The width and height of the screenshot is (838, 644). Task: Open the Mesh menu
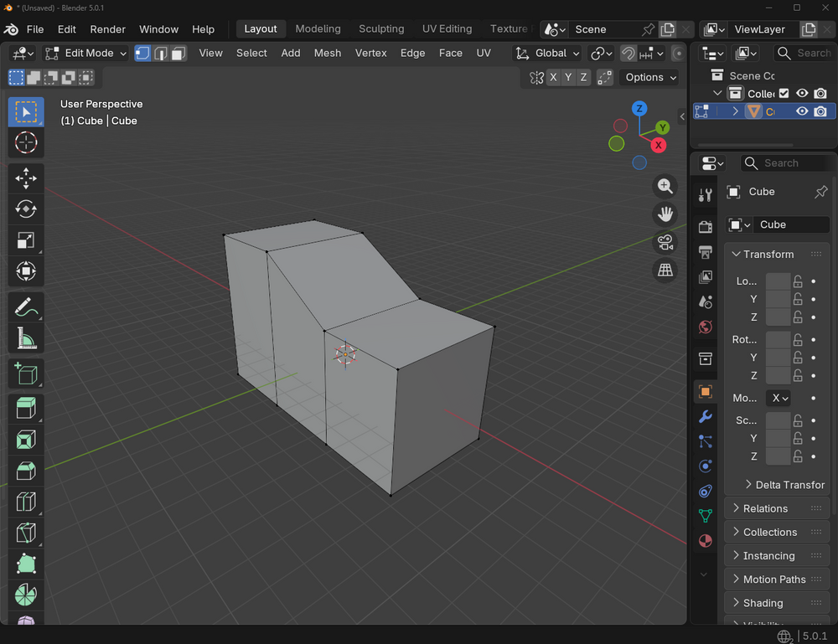pyautogui.click(x=327, y=53)
